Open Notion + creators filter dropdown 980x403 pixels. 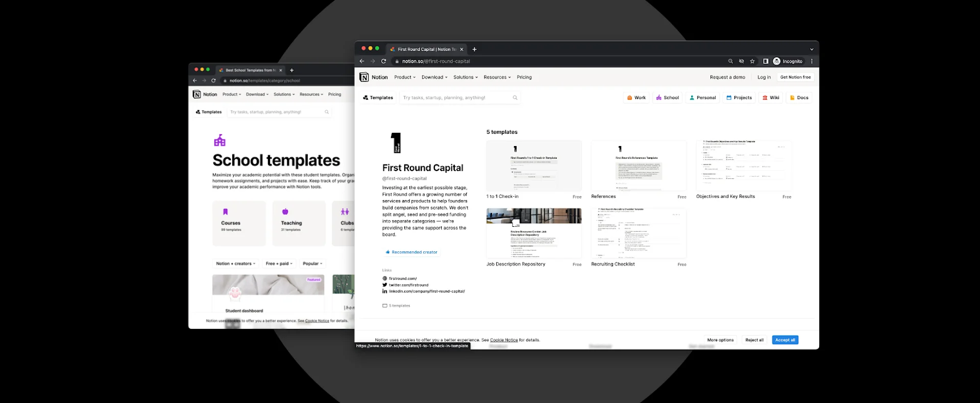235,264
